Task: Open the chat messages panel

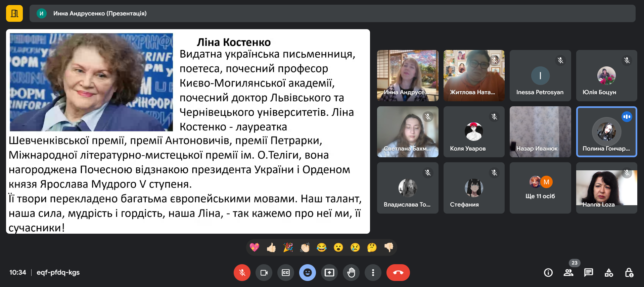Action: point(588,273)
